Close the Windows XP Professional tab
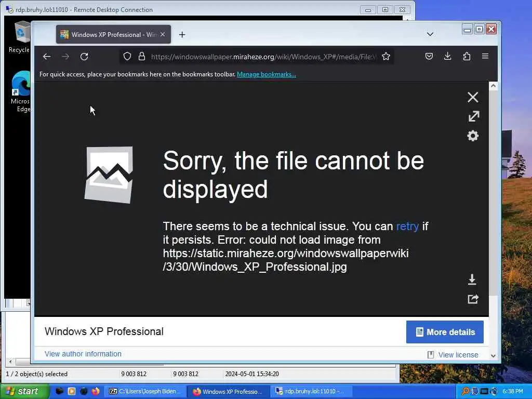This screenshot has width=532, height=399. (x=163, y=34)
